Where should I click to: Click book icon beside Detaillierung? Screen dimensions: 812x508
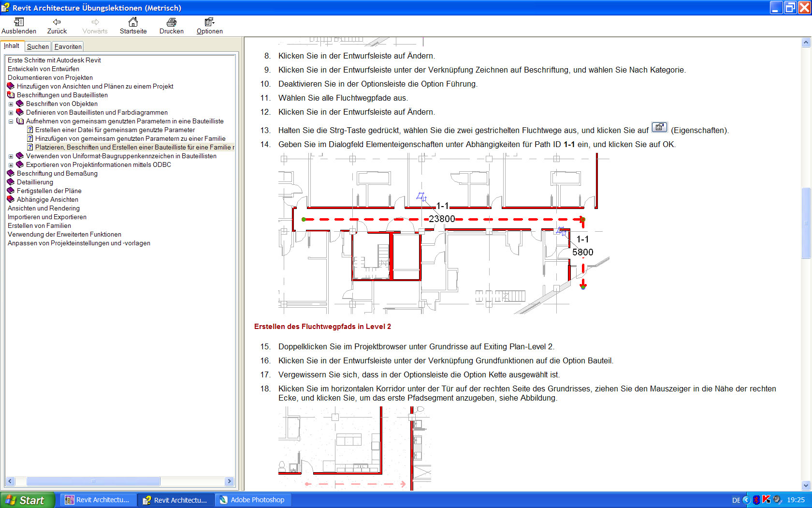point(11,182)
